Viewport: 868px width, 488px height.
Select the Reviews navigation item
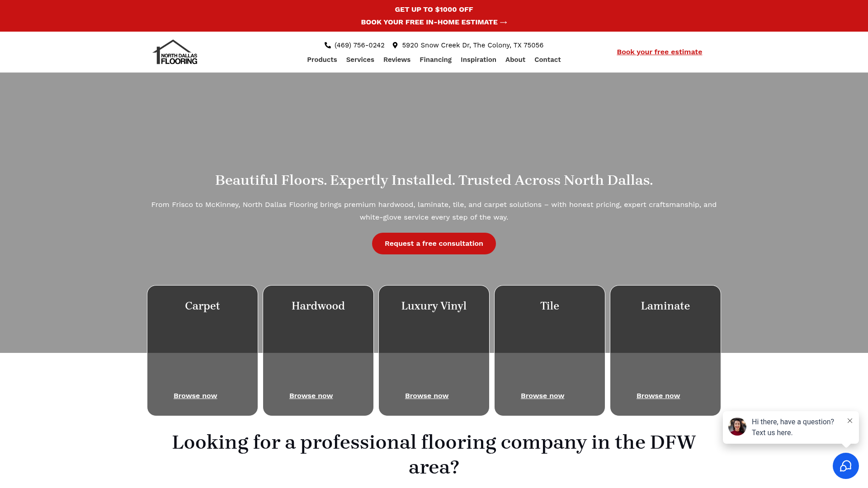point(396,59)
